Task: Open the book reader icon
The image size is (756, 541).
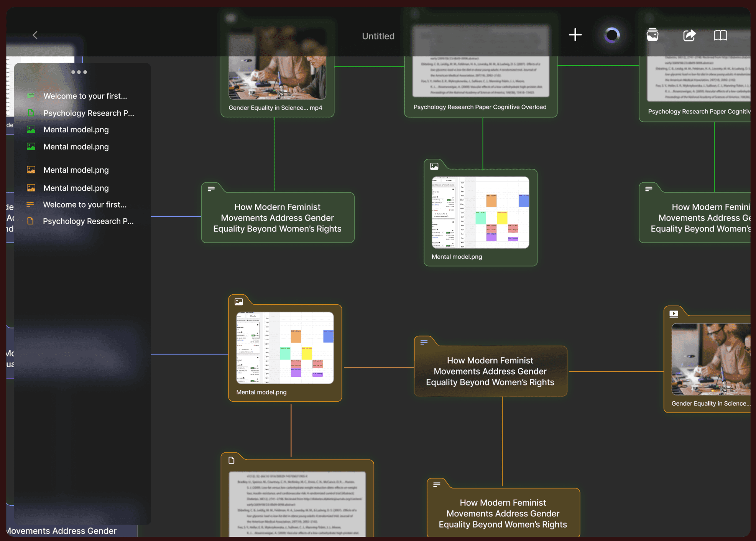Action: [x=720, y=35]
